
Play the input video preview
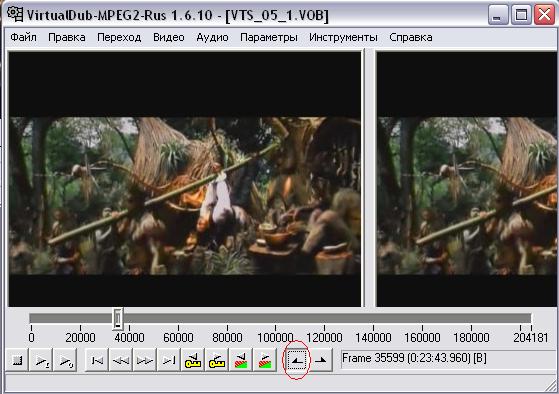(x=41, y=360)
